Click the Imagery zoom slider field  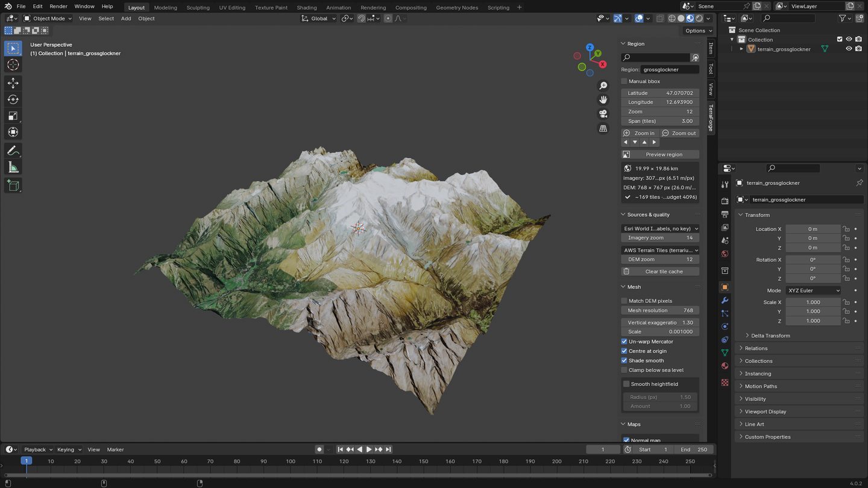tap(660, 237)
